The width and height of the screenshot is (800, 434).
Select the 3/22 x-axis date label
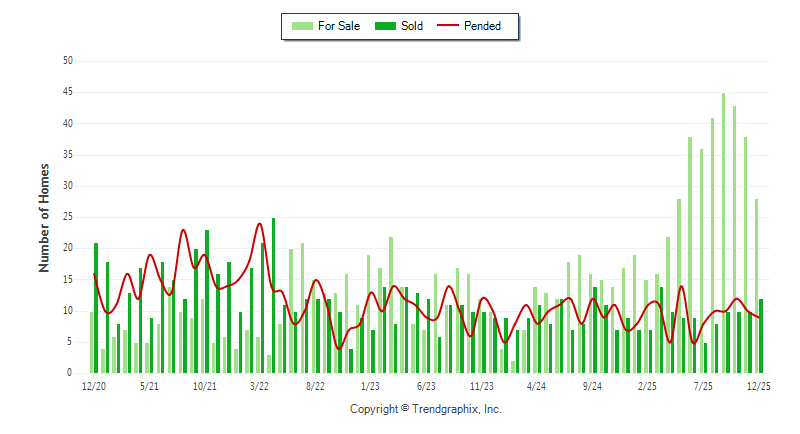260,386
